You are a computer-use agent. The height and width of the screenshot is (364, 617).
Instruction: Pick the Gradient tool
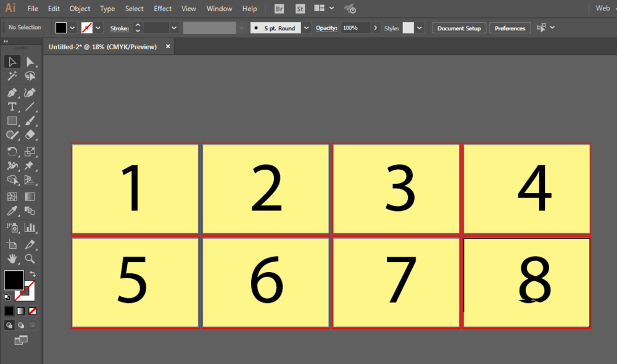[30, 196]
